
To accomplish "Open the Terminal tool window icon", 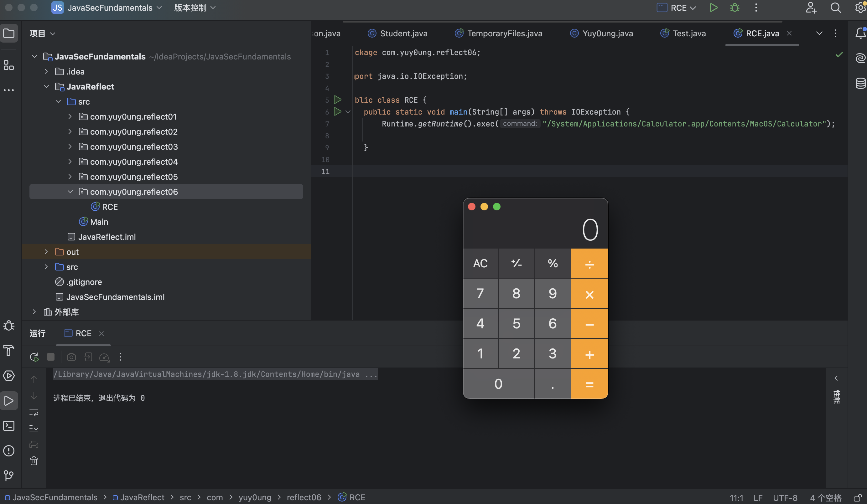I will (x=9, y=426).
